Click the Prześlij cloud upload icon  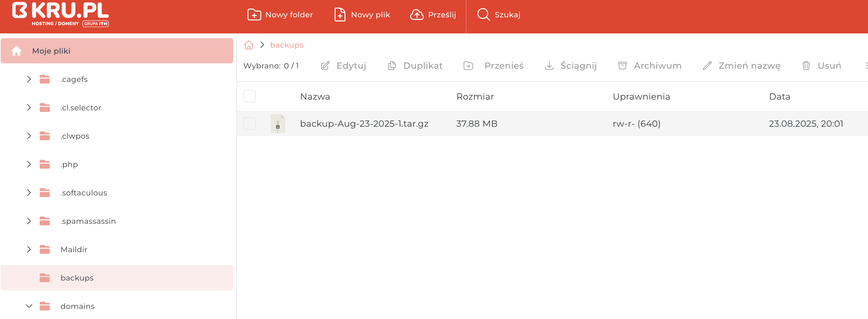coord(416,15)
